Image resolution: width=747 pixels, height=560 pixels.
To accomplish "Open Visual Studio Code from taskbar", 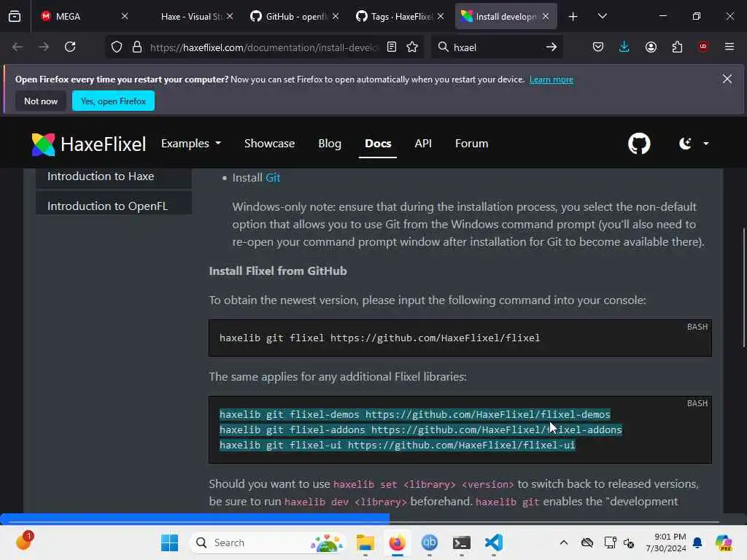I will pos(494,542).
